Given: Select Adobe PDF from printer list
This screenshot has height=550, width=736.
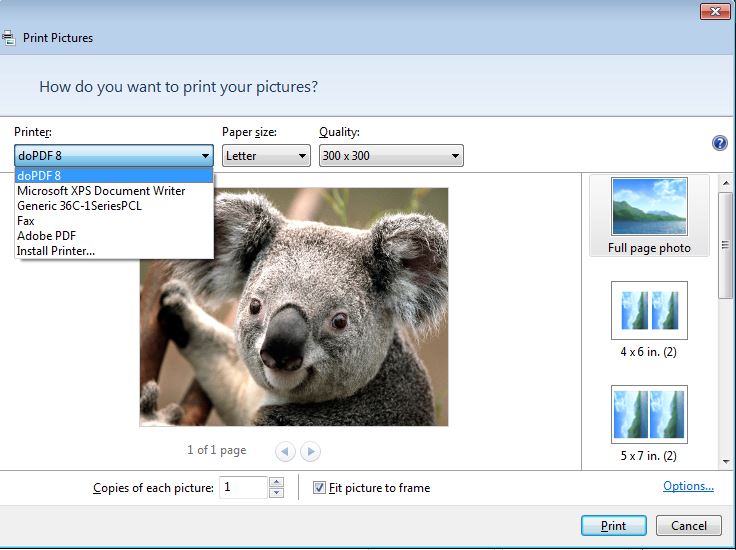Looking at the screenshot, I should point(46,236).
